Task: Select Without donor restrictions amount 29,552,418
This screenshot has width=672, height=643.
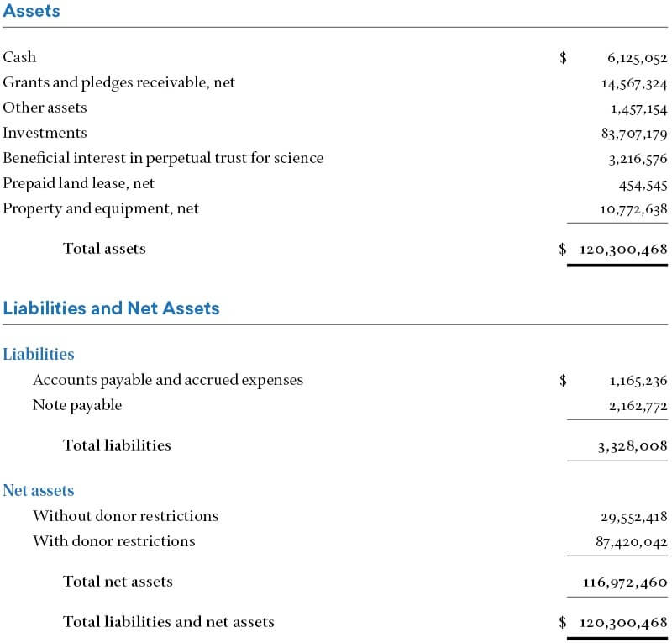Action: [634, 517]
